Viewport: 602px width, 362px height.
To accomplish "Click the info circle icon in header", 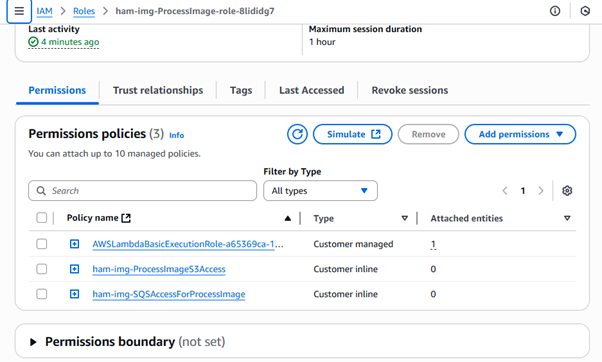I will coord(555,11).
